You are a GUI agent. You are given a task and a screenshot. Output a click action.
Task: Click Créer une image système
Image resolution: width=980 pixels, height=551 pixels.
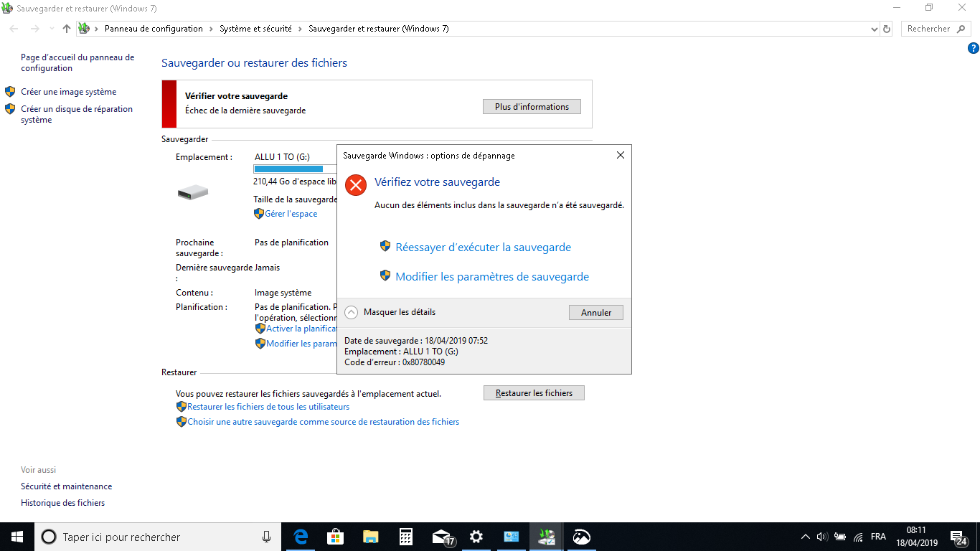tap(68, 92)
